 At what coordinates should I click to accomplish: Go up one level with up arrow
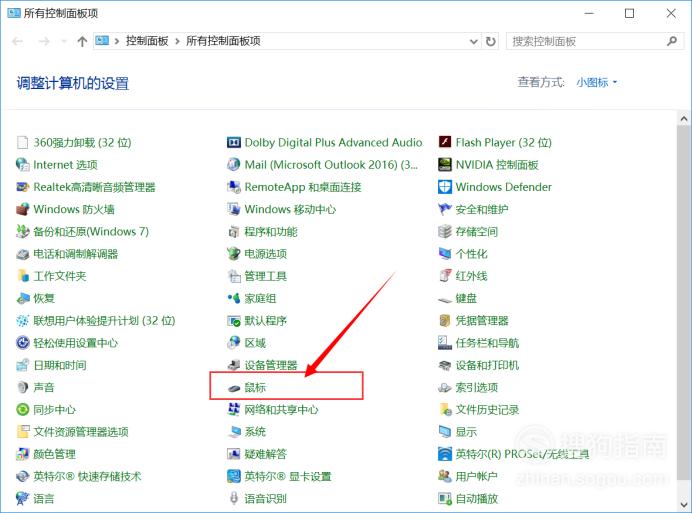click(x=82, y=41)
